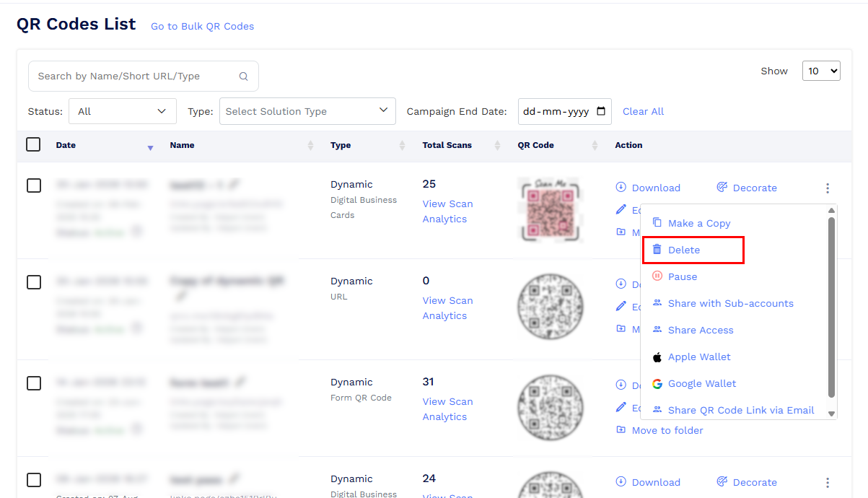
Task: Click the Decorate icon in the 24-scans row
Action: 722,482
